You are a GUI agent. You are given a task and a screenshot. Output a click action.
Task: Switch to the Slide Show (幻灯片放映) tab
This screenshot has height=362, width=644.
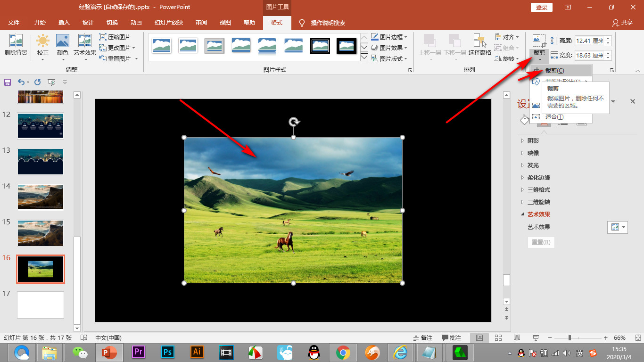pyautogui.click(x=169, y=23)
